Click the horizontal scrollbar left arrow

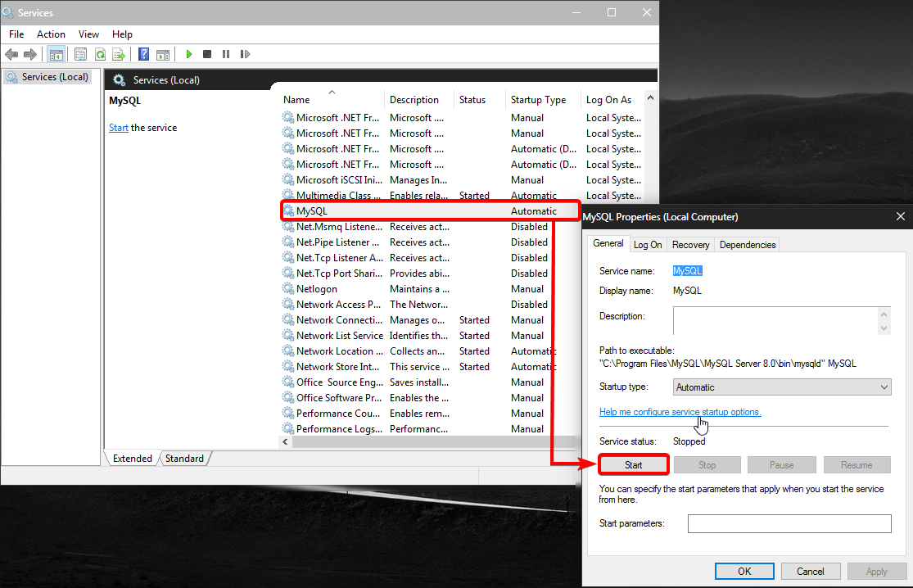[285, 442]
